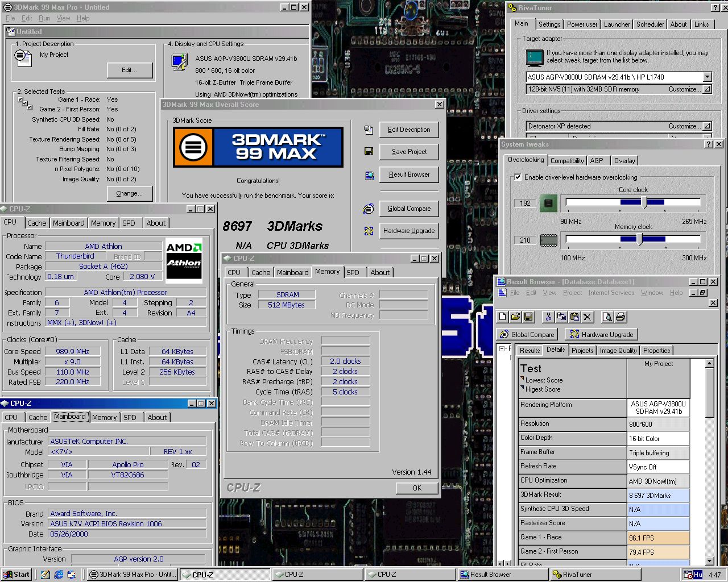Viewport: 728px width, 582px height.
Task: Click 79,4 FPS Game 2 cell
Action: (659, 552)
